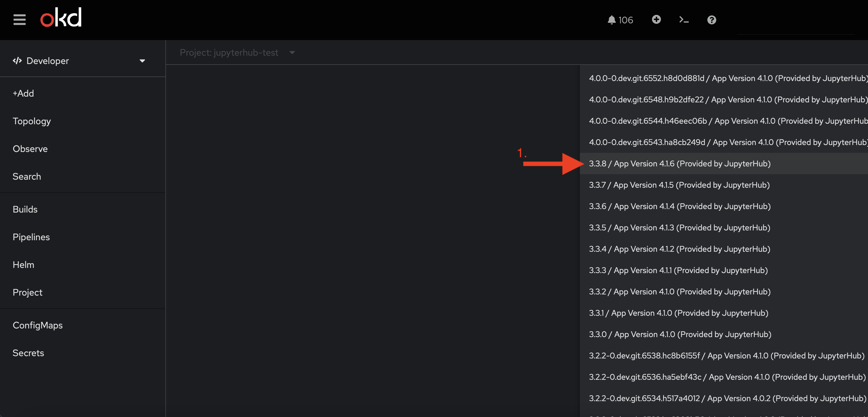The image size is (868, 417).
Task: Select version 3.2.2-0.dev.git.6536.ha5ebf43c
Action: tap(724, 377)
